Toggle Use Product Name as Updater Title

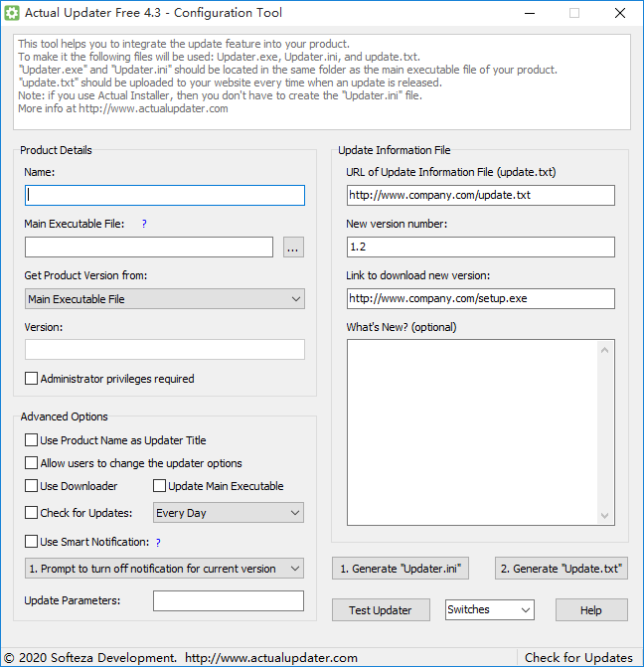click(x=32, y=440)
